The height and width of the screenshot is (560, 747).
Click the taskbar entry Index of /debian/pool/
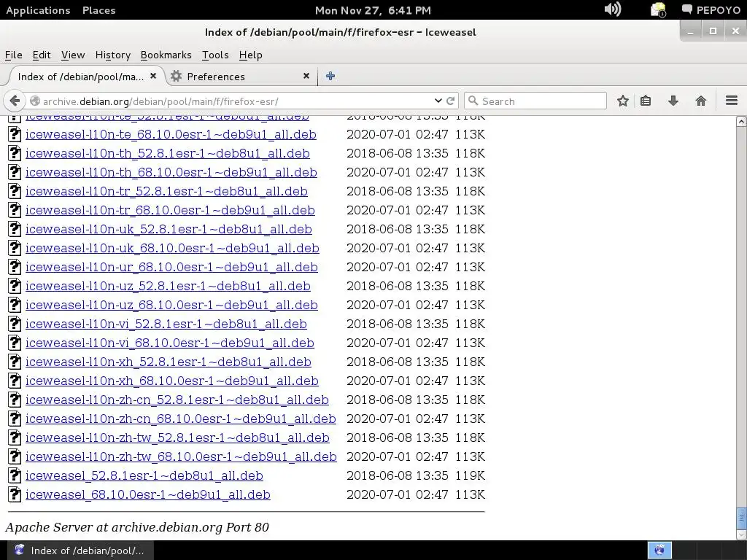click(x=79, y=550)
